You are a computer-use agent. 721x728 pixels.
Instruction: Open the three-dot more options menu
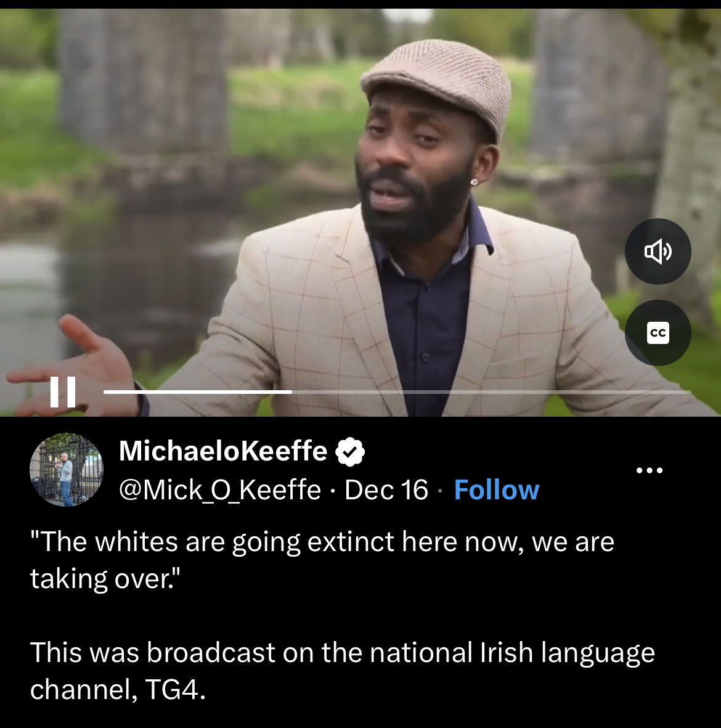point(649,470)
